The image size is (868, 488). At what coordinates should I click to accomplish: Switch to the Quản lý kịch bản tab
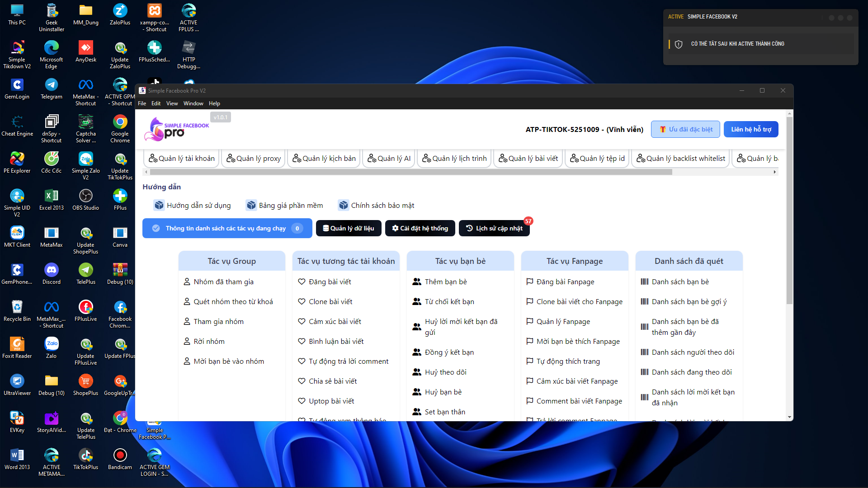pyautogui.click(x=324, y=159)
